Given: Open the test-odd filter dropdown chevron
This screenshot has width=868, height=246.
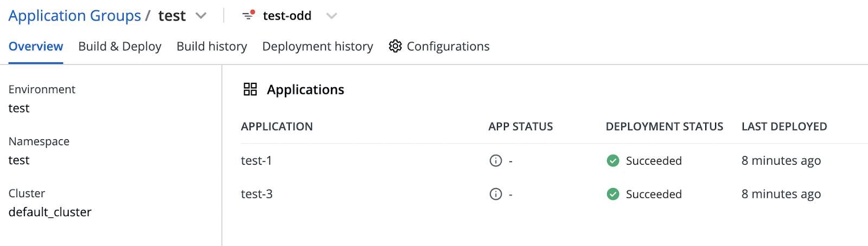Looking at the screenshot, I should 331,16.
